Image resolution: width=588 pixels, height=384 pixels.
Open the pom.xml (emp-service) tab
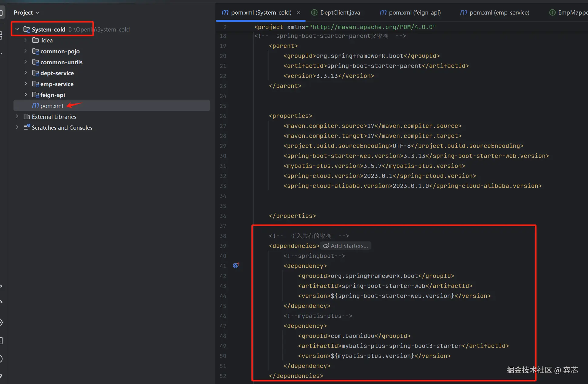click(499, 12)
